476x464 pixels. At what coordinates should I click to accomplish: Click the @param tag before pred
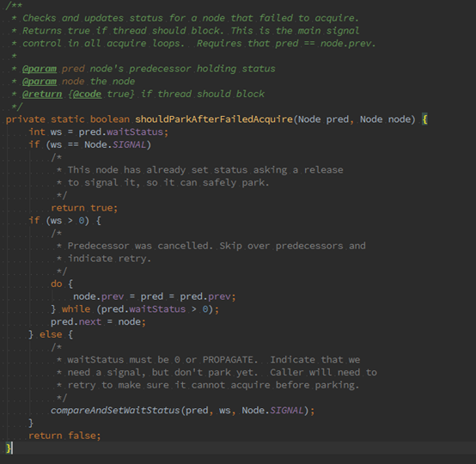tap(40, 69)
